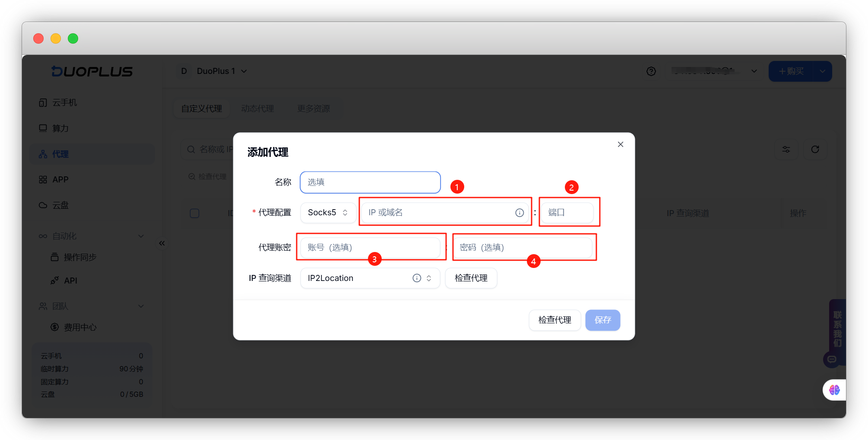Click the 名称 input field
The image size is (868, 440).
tap(370, 182)
